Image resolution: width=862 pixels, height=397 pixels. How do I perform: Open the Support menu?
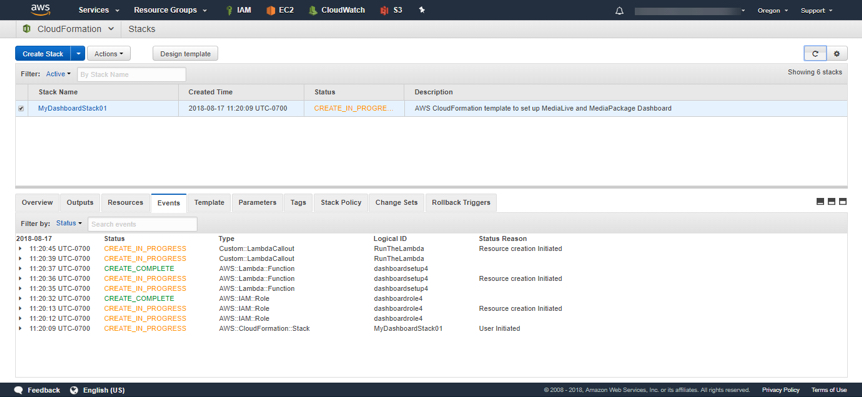tap(816, 10)
